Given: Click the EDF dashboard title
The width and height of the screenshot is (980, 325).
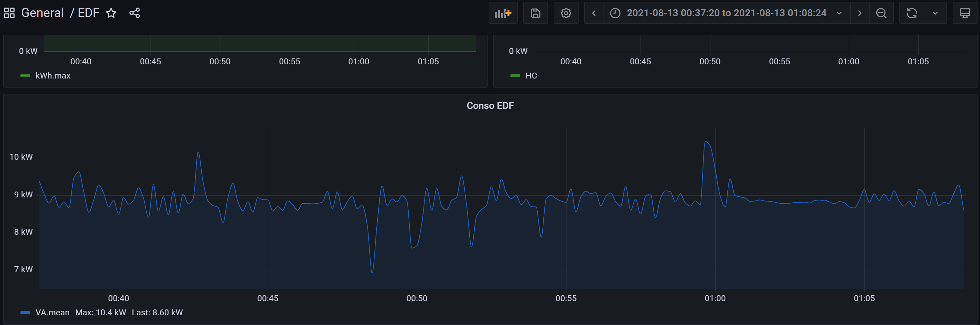Looking at the screenshot, I should (x=89, y=13).
